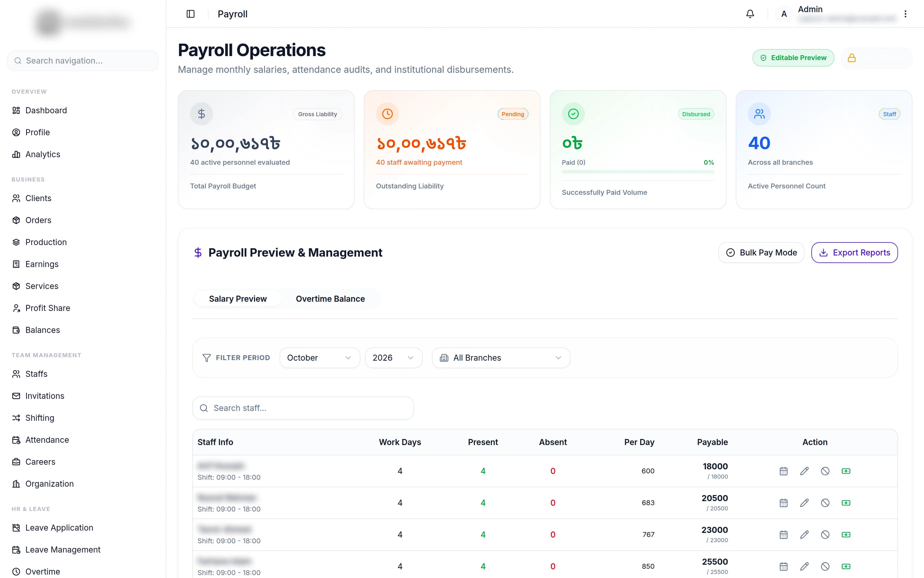
Task: Expand the All Branches dropdown
Action: coord(501,358)
